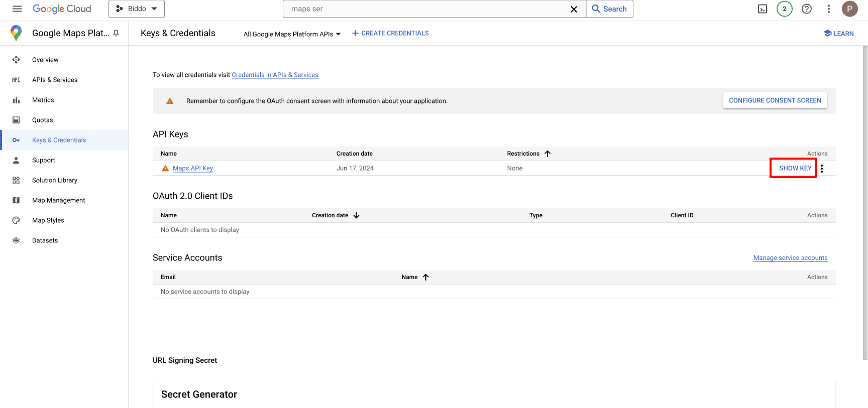Click the page vertical scrollbar
The image size is (868, 408).
click(865, 203)
